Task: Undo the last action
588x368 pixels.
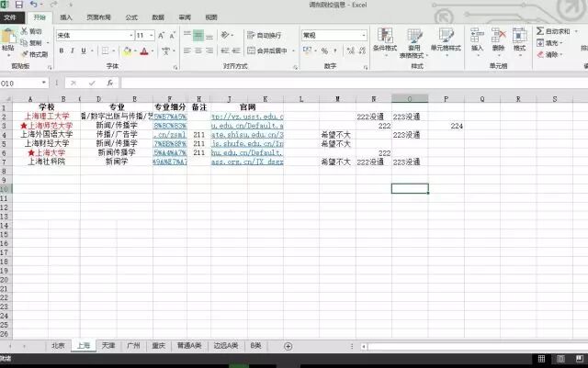Action: click(x=34, y=4)
